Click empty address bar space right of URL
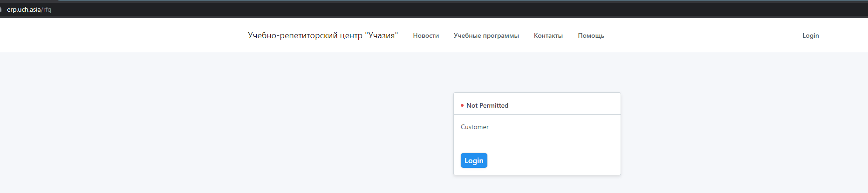This screenshot has width=868, height=193. [419, 9]
